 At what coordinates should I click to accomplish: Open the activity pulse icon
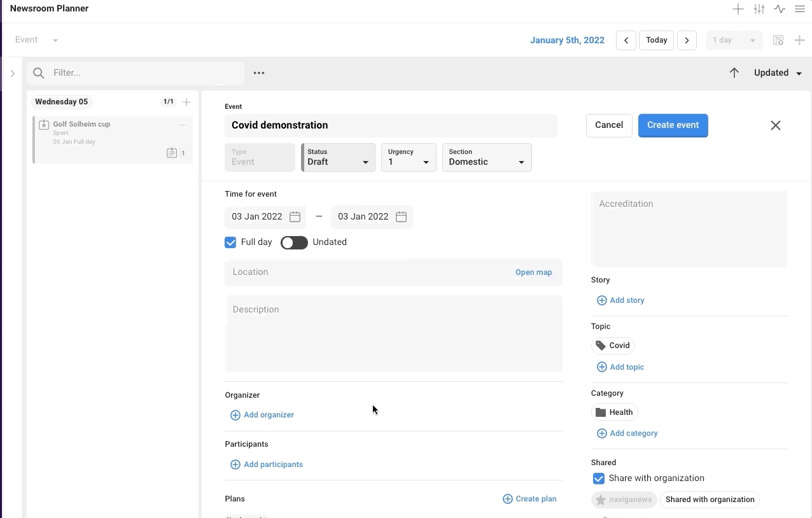coord(780,9)
